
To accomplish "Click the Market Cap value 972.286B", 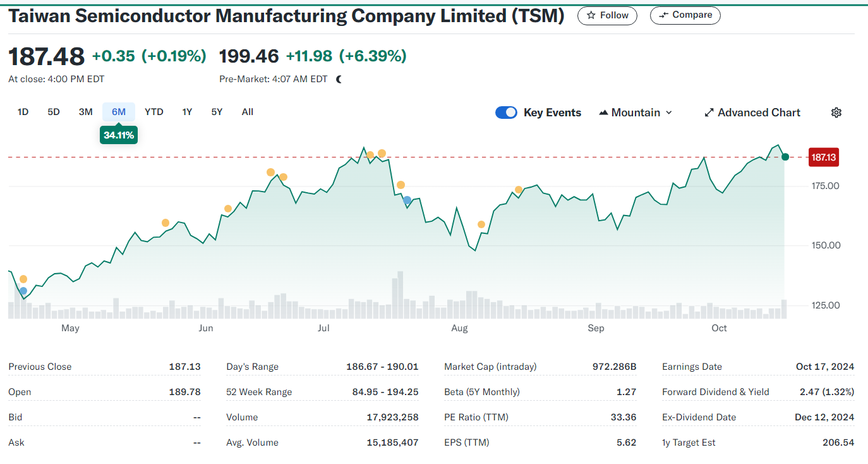I will click(615, 367).
